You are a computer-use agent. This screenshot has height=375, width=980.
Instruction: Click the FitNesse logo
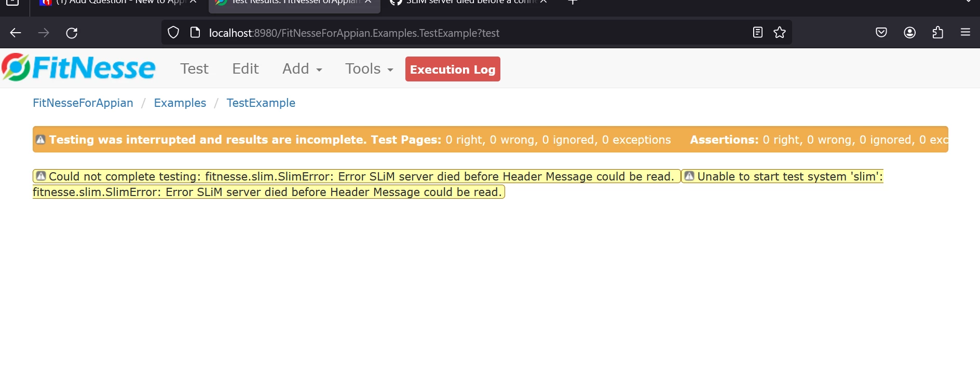[x=78, y=68]
